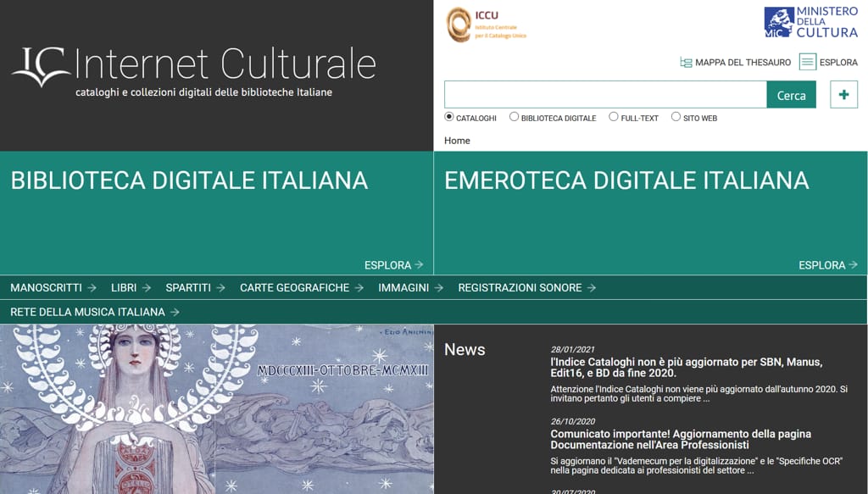This screenshot has height=494, width=868.
Task: Click Esplora under Biblioteca Digitale Italiana
Action: pos(393,265)
